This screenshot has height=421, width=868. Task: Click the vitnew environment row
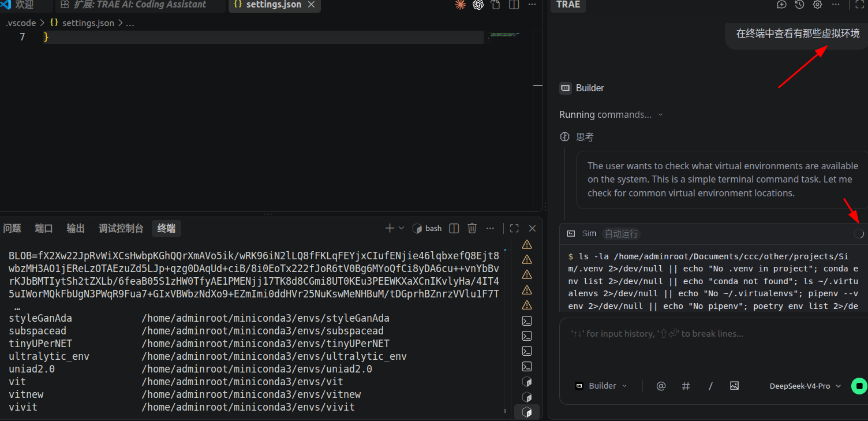click(185, 395)
